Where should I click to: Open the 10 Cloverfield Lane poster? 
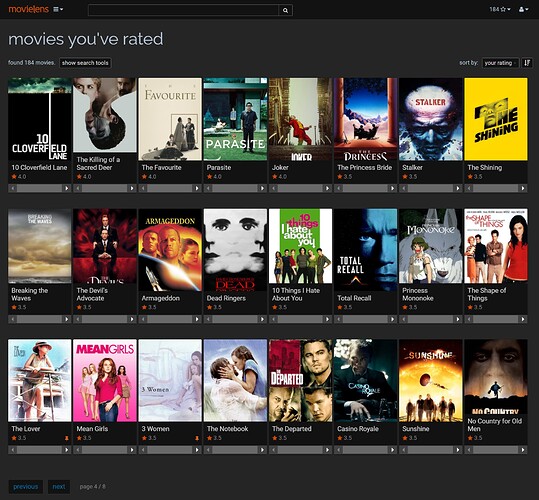(x=40, y=119)
